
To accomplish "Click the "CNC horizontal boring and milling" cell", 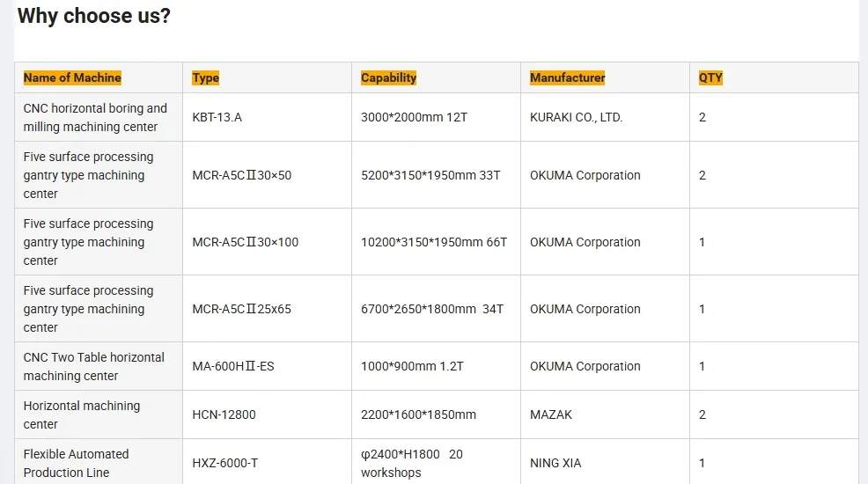I will point(95,118).
